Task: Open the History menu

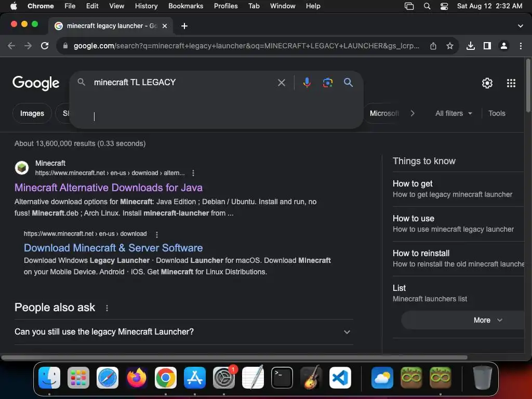Action: pyautogui.click(x=146, y=6)
